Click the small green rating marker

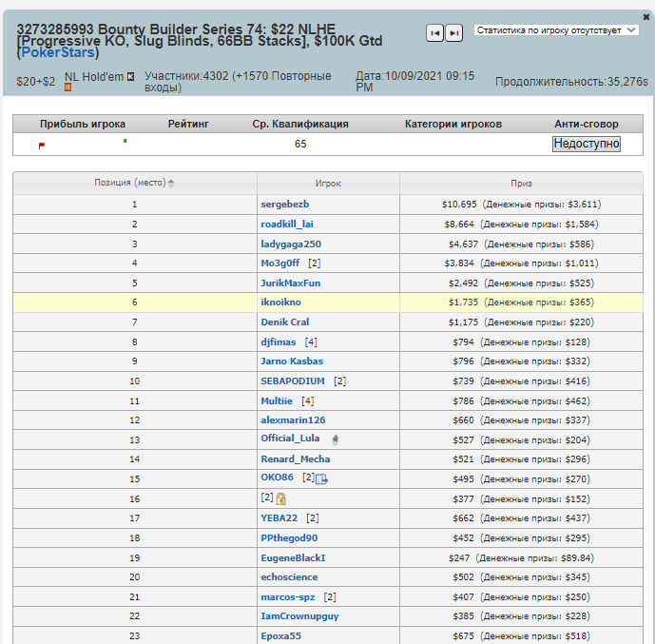tap(125, 141)
